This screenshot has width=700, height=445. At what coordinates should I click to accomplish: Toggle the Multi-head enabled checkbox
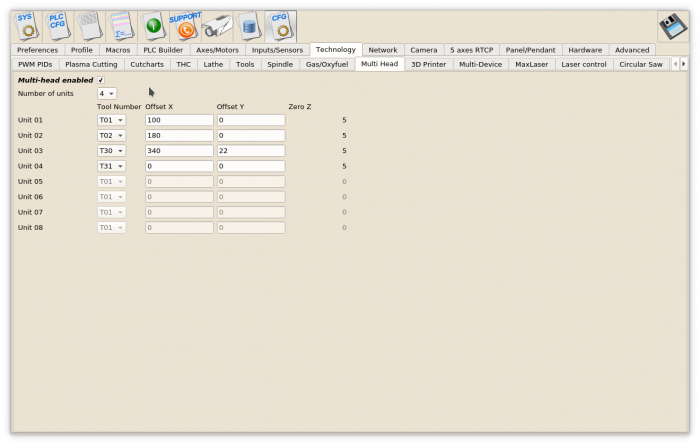point(101,80)
